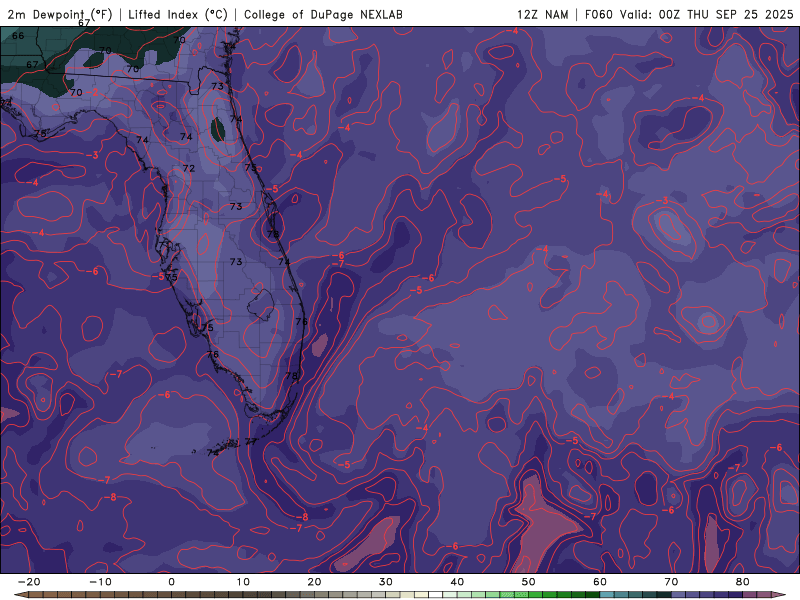Screen dimensions: 800x600
Task: Click the -20 label on the color scale
Action: [29, 582]
